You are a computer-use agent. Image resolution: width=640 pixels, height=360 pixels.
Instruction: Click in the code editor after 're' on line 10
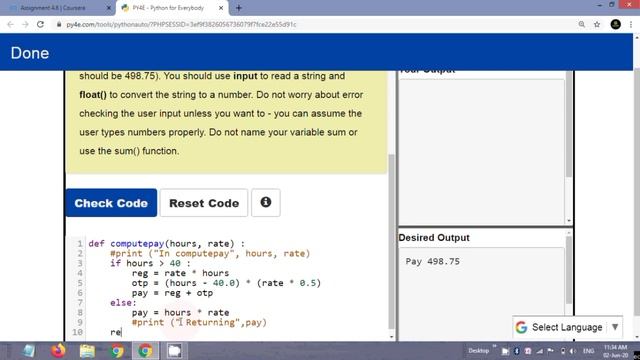tap(122, 332)
